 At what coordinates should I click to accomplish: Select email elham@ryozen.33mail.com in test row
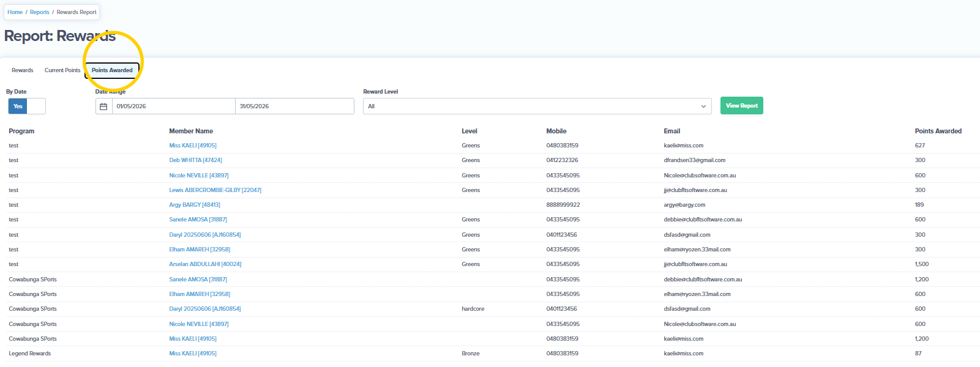697,250
